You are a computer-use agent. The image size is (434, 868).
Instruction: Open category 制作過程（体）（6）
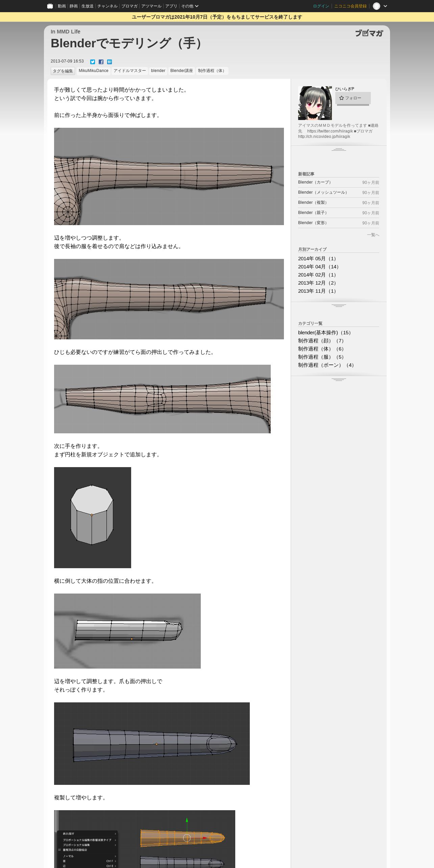(x=322, y=349)
